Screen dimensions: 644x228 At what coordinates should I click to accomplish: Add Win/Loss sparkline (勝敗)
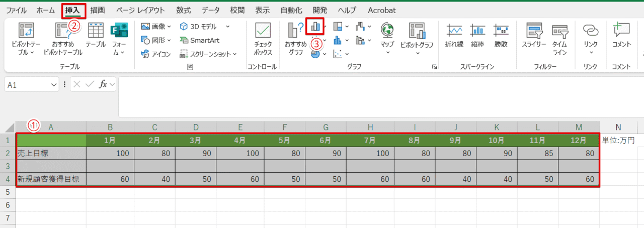[501, 35]
